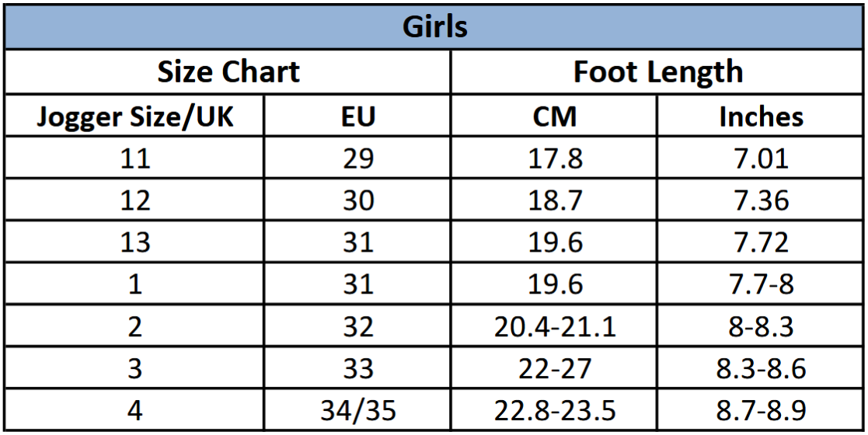Select the jogger size 11 cell
This screenshot has width=868, height=435.
click(x=135, y=158)
